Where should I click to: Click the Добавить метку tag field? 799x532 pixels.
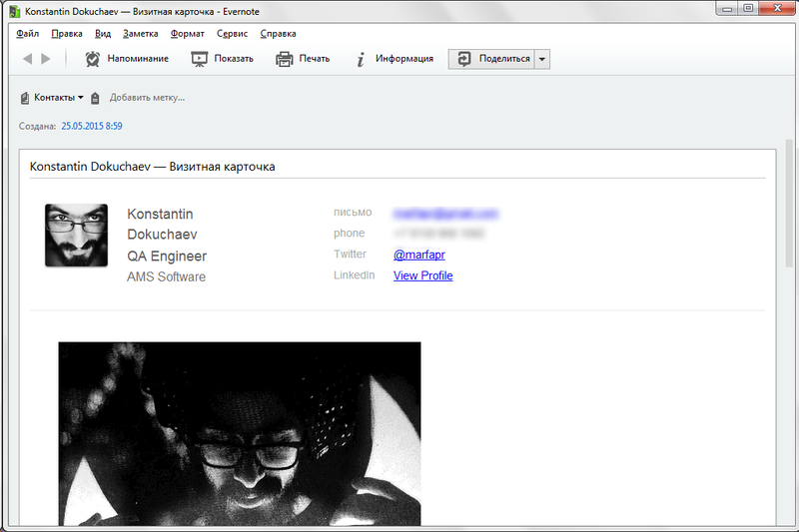click(x=147, y=97)
